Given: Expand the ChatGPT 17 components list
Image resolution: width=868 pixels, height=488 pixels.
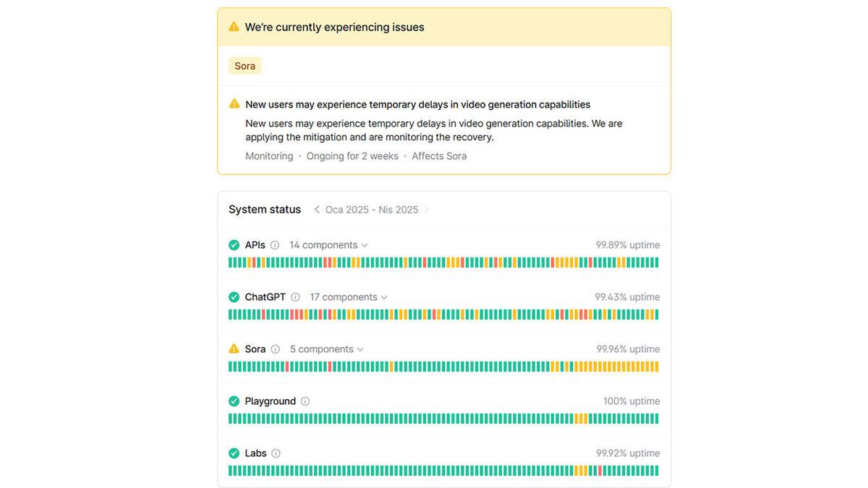Looking at the screenshot, I should click(349, 297).
